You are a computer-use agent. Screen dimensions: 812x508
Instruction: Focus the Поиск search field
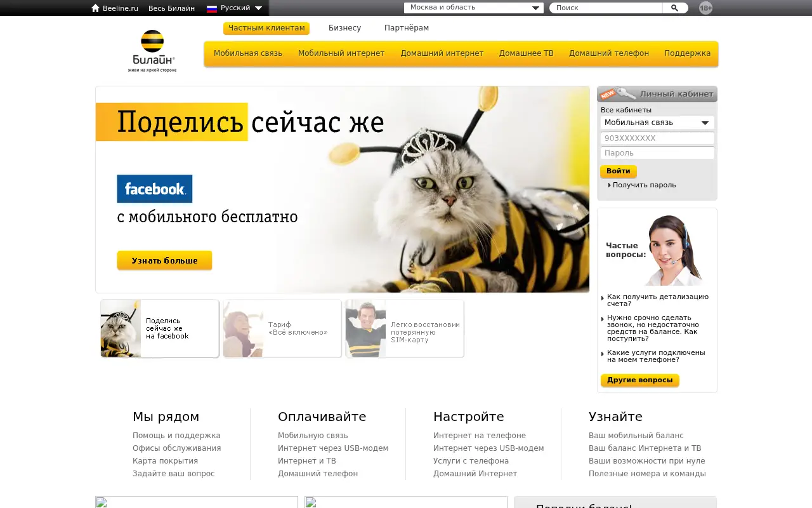pos(606,8)
